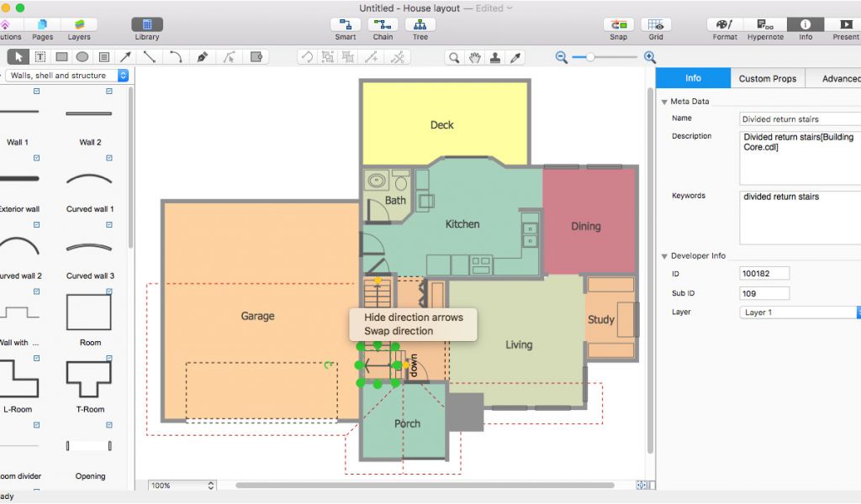Screen dimensions: 861x504
Task: Switch to the Custom Props tab
Action: pyautogui.click(x=767, y=78)
